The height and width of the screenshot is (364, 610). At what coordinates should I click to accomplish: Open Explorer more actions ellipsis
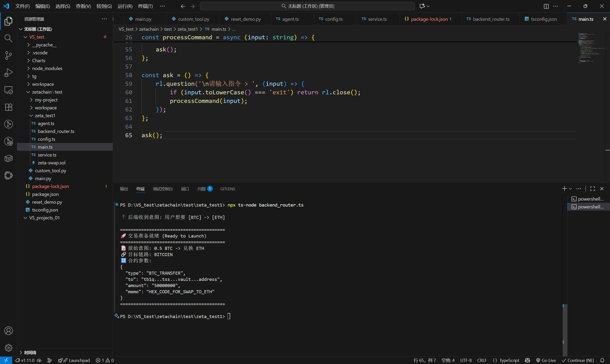coord(105,19)
